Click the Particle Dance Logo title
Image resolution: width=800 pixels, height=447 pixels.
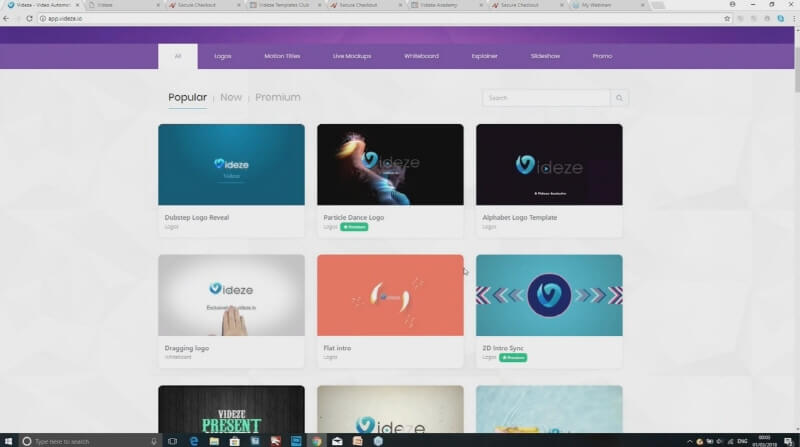pos(354,217)
